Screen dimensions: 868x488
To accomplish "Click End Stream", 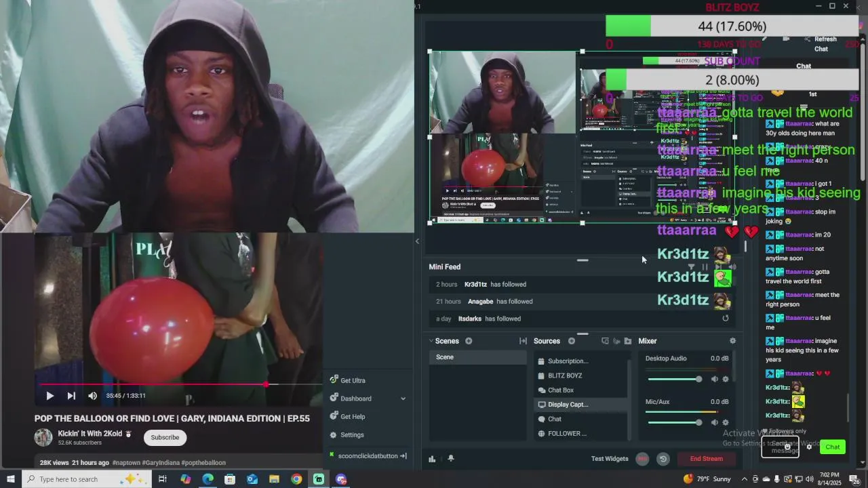I will pyautogui.click(x=707, y=459).
